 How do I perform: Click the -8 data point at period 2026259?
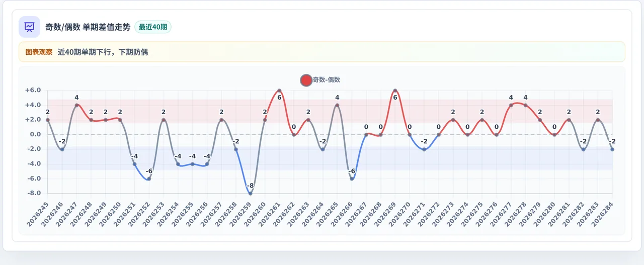pyautogui.click(x=251, y=194)
